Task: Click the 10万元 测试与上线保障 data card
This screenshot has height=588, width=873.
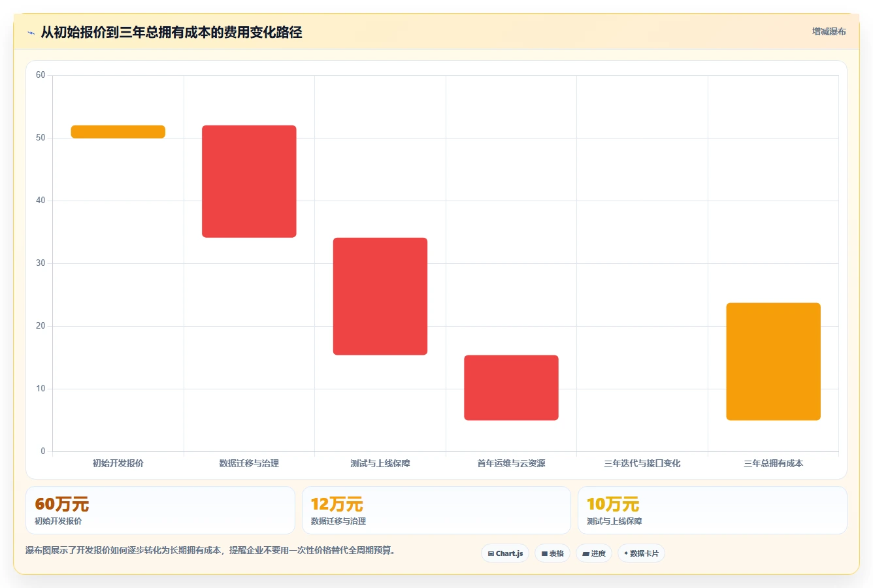Action: tap(712, 510)
